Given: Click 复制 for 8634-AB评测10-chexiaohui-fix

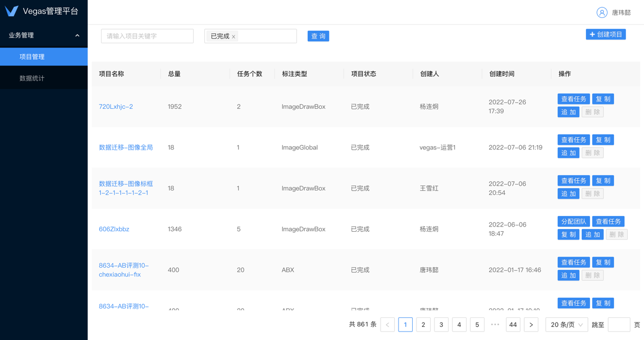Looking at the screenshot, I should (x=603, y=262).
